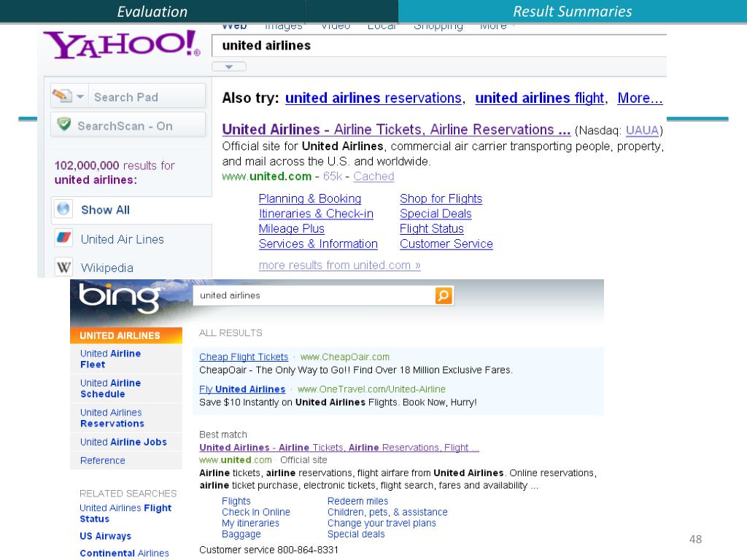The width and height of the screenshot is (747, 560).
Task: Click the www.united.com URL in Yahoo result
Action: click(x=267, y=176)
